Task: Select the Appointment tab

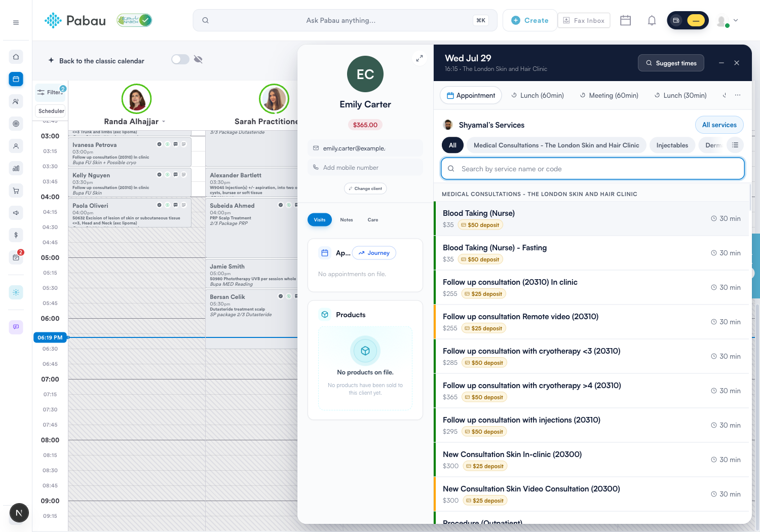Action: coord(471,95)
